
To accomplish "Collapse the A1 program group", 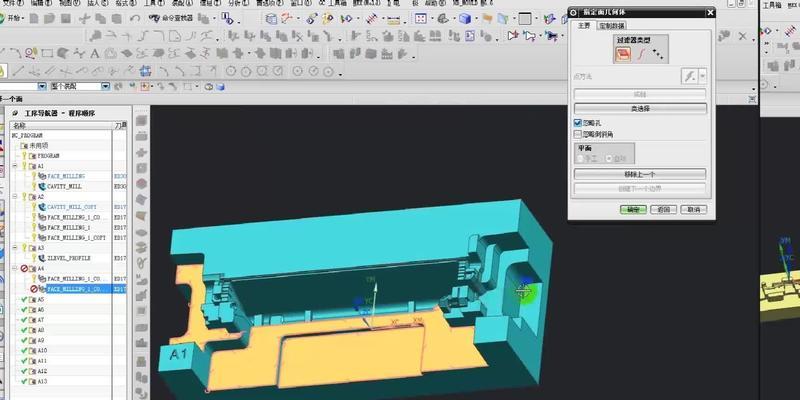I will [15, 166].
